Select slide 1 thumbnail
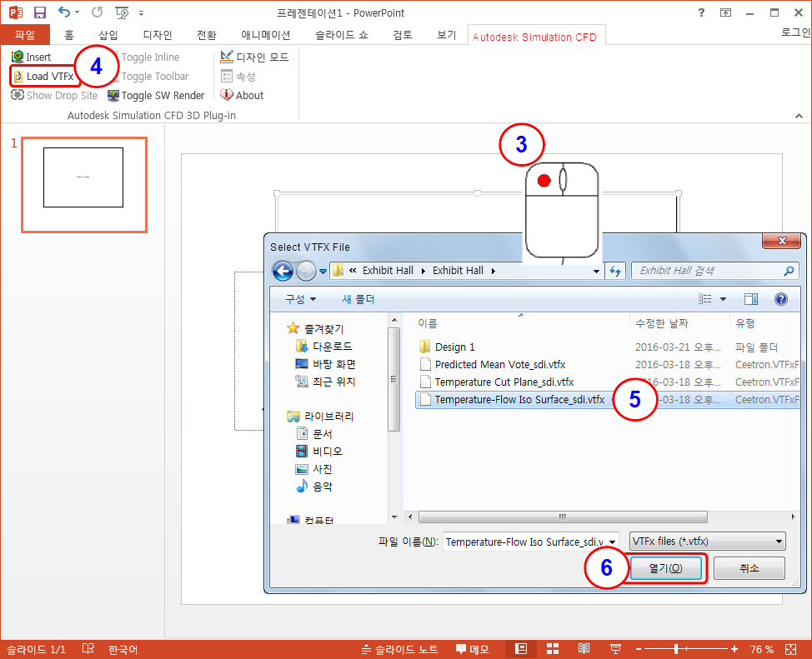 coord(84,185)
